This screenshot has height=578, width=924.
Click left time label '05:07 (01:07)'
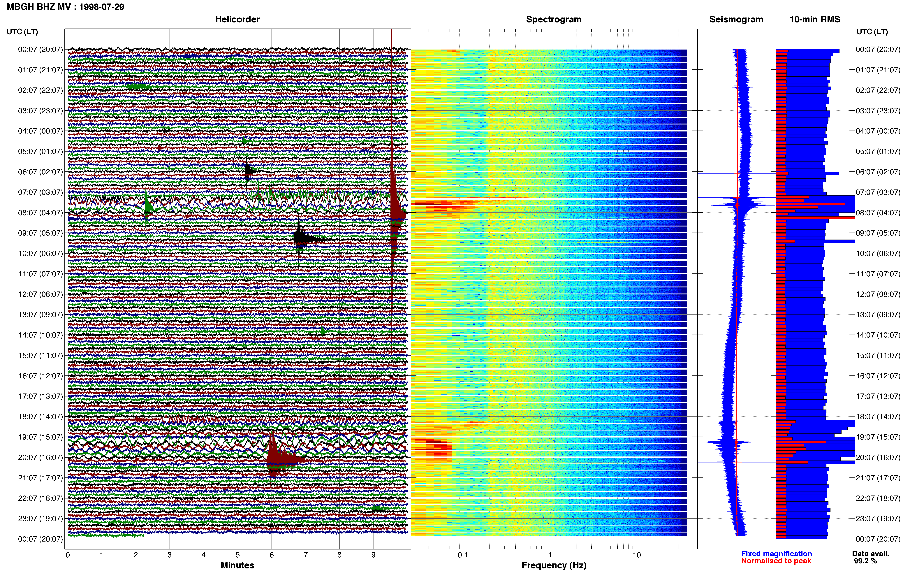[41, 151]
